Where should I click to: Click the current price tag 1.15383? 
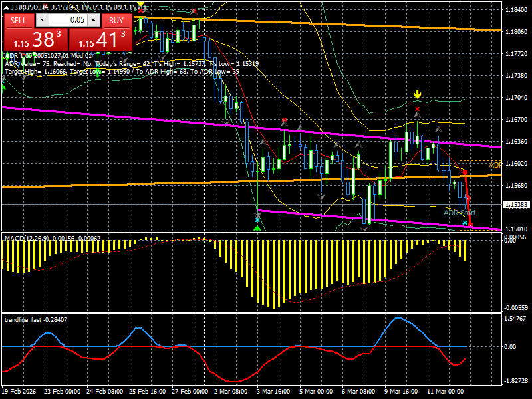coord(516,205)
